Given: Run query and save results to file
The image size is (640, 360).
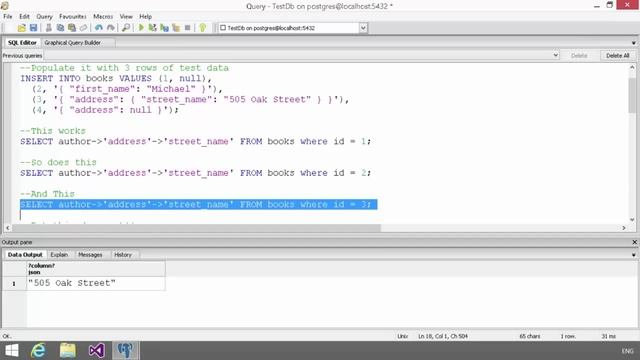Looking at the screenshot, I should coord(164,28).
